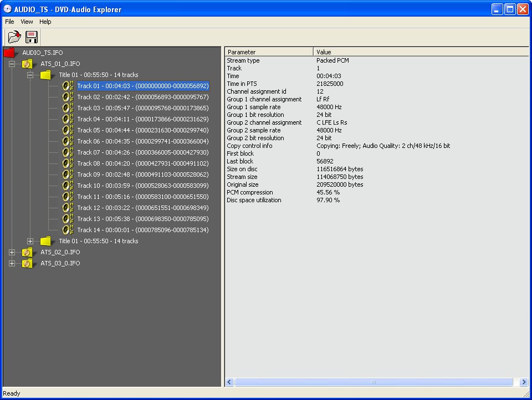Expand the ATS_02_0.IFO tree node
Image resolution: width=532 pixels, height=400 pixels.
(x=12, y=252)
